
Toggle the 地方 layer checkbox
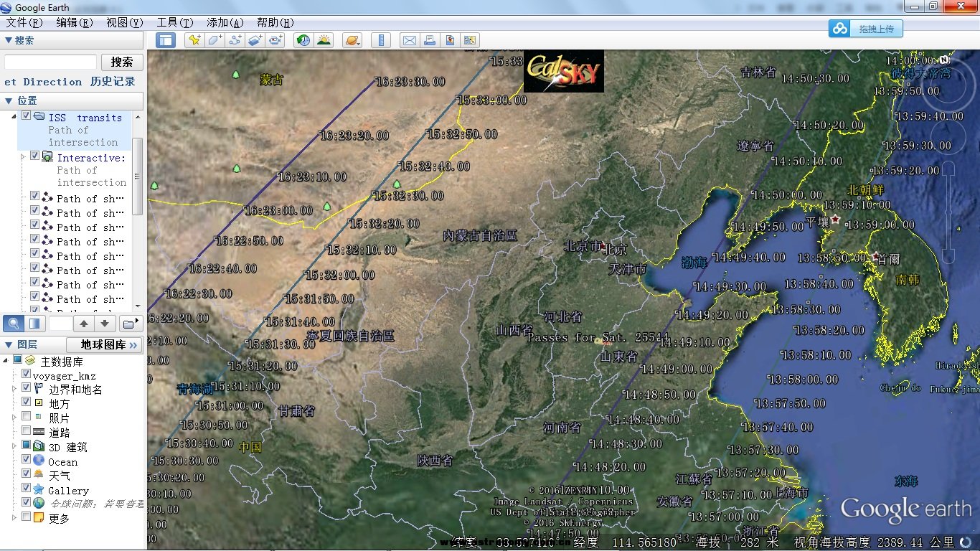(27, 402)
